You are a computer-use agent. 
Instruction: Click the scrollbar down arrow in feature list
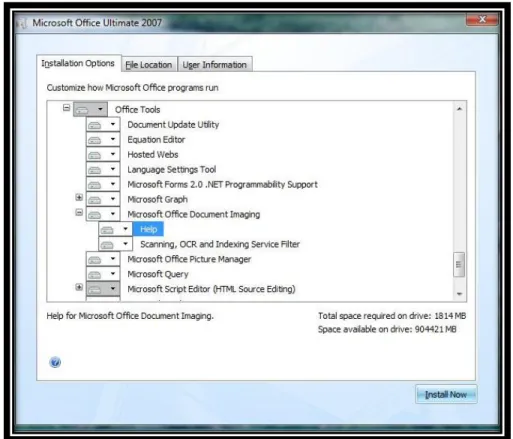tap(459, 294)
